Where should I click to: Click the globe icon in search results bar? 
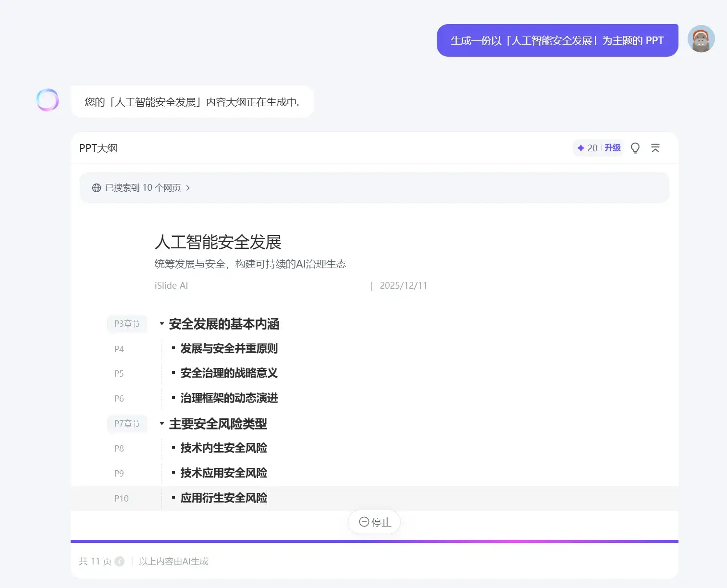(x=97, y=188)
